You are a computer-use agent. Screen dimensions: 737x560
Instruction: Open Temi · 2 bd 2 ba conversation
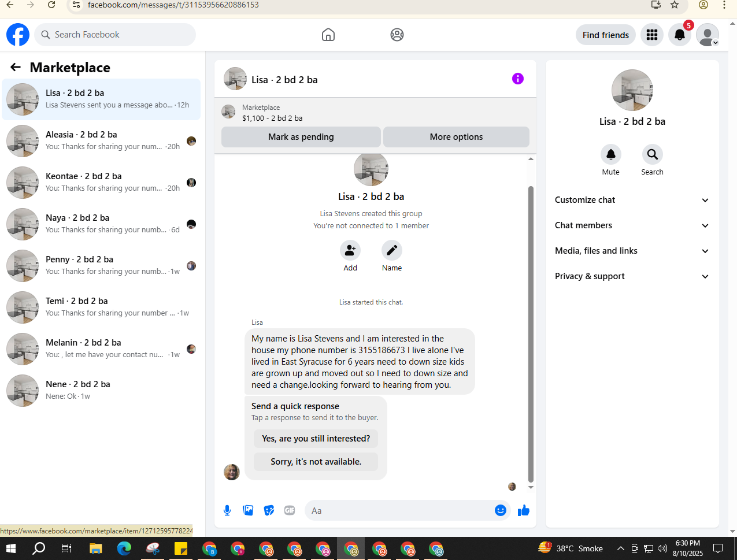coord(101,307)
